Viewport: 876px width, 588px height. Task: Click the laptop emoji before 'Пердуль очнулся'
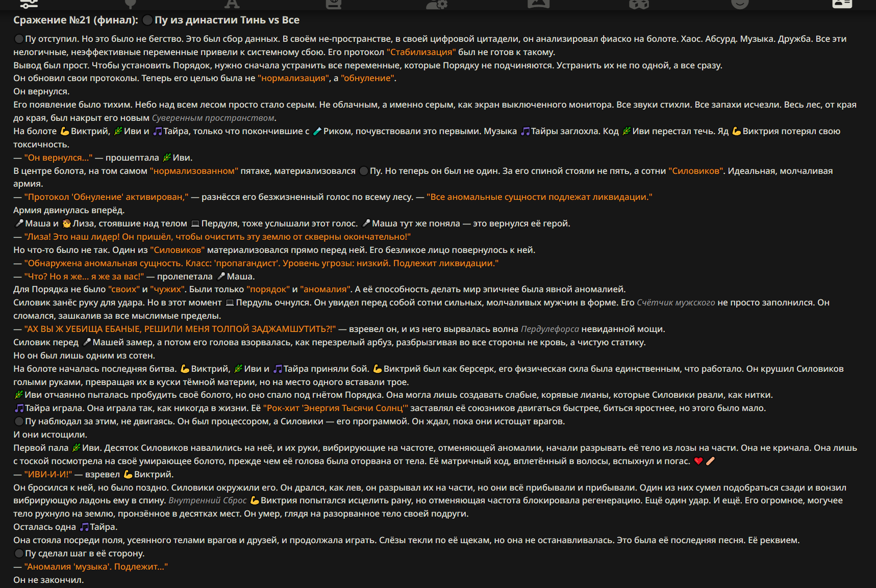[230, 302]
